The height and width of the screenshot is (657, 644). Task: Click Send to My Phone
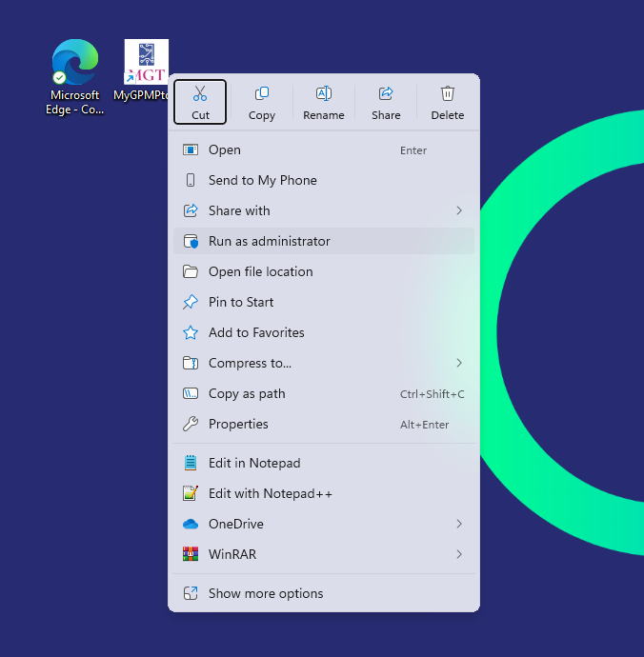tap(262, 180)
